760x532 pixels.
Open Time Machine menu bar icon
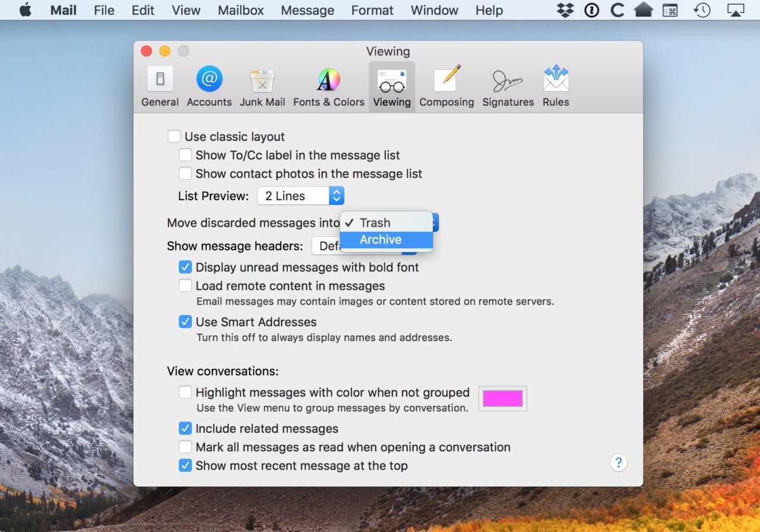[702, 10]
